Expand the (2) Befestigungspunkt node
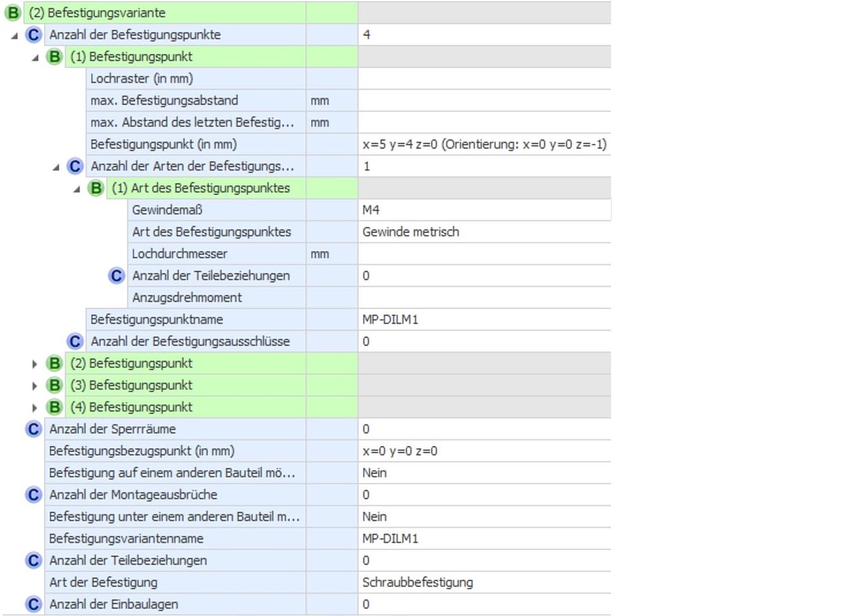 click(x=35, y=364)
